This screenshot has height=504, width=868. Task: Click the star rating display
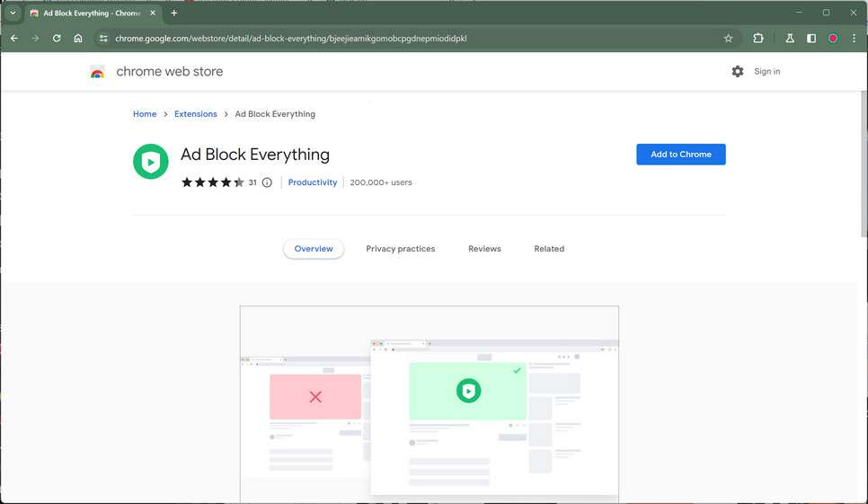point(213,182)
